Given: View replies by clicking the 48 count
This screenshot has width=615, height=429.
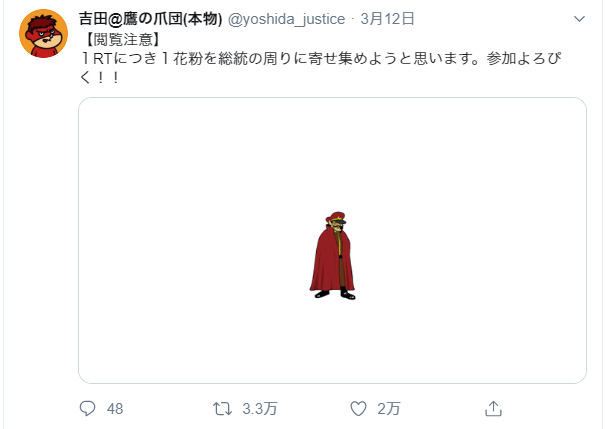Looking at the screenshot, I should [115, 409].
